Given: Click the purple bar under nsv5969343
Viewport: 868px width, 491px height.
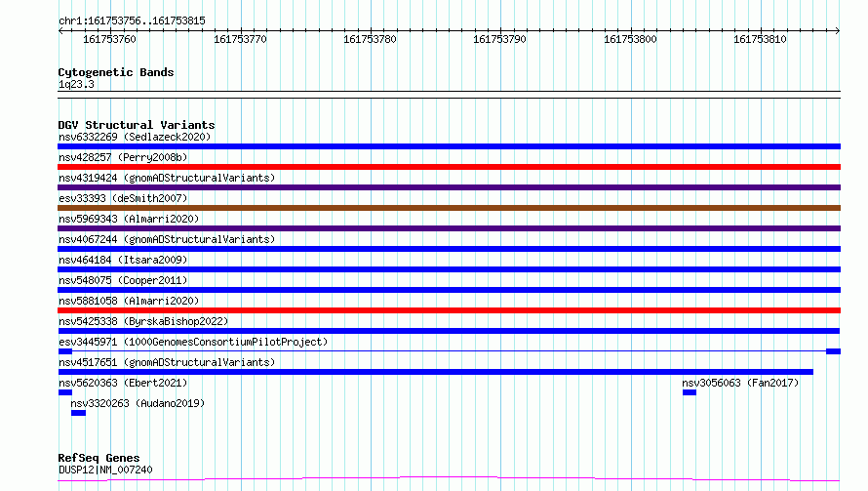Looking at the screenshot, I should 449,228.
